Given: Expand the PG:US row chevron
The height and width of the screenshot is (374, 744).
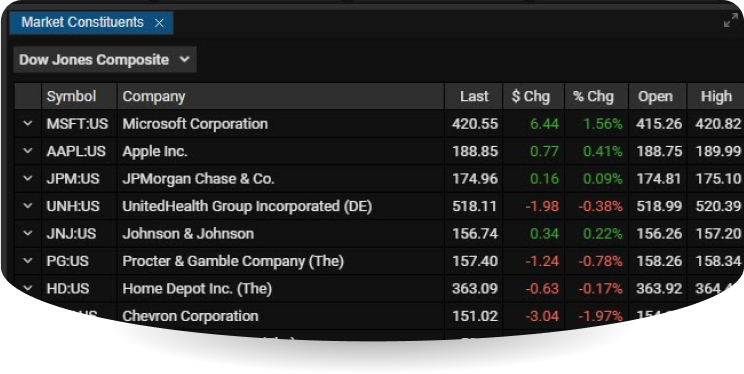Looking at the screenshot, I should point(28,261).
